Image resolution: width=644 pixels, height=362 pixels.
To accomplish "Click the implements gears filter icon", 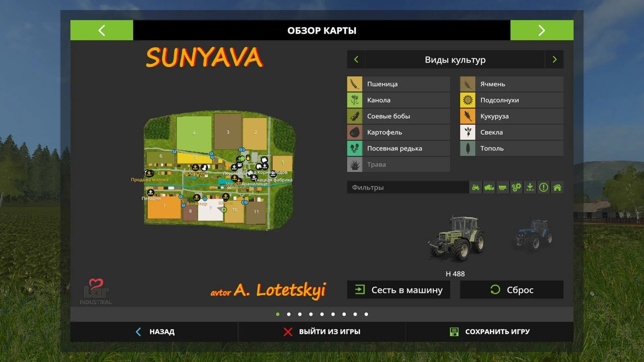I will click(x=516, y=187).
